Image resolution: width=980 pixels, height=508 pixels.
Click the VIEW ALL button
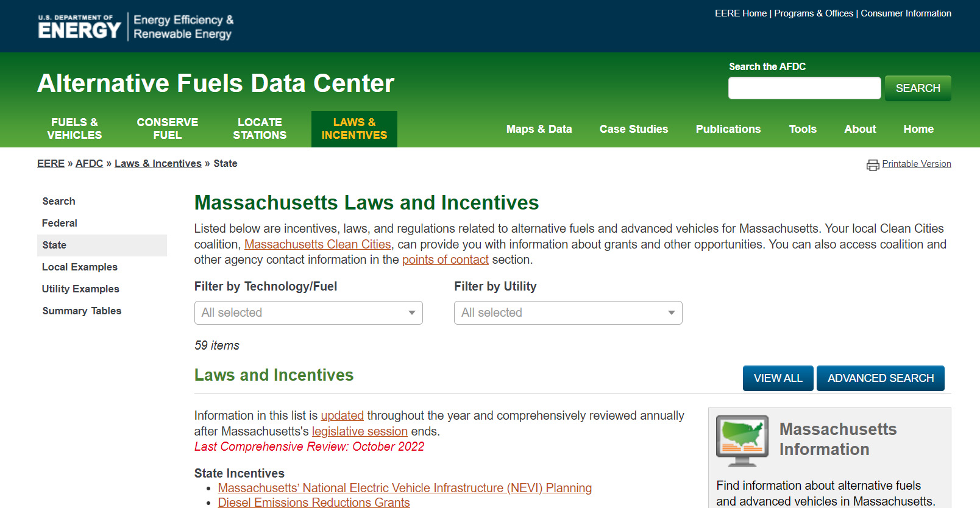778,378
